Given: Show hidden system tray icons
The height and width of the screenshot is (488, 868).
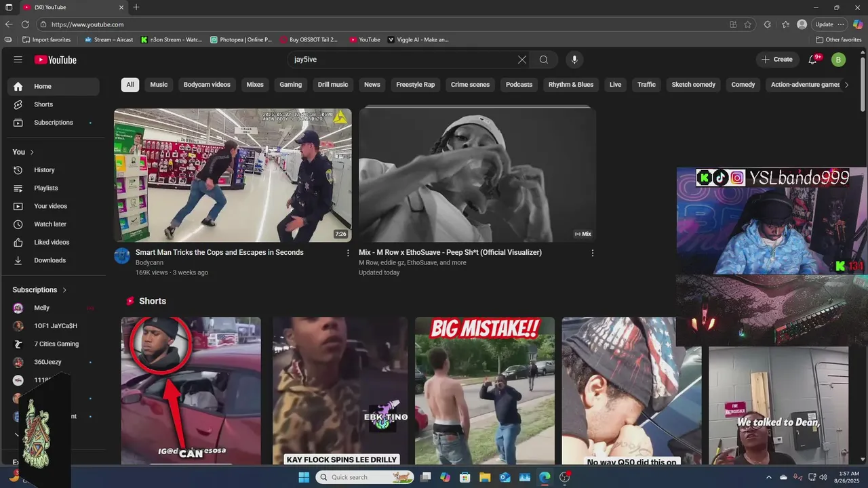Looking at the screenshot, I should (768, 477).
